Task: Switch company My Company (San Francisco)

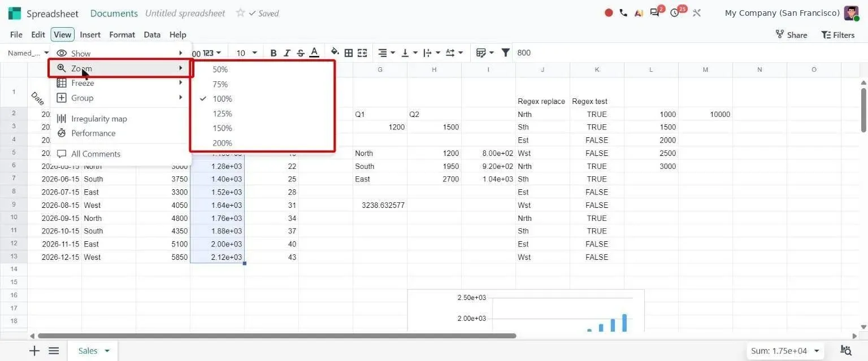Action: click(x=782, y=13)
